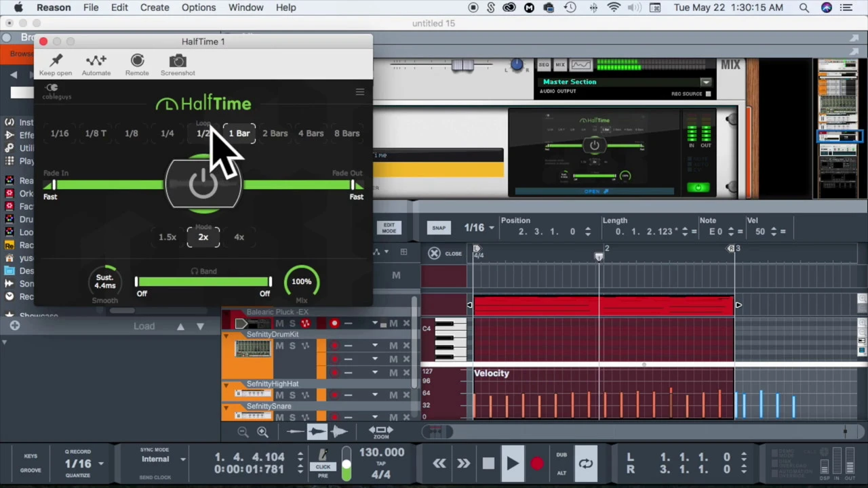Open the File menu
Viewport: 868px width, 488px height.
pyautogui.click(x=91, y=7)
